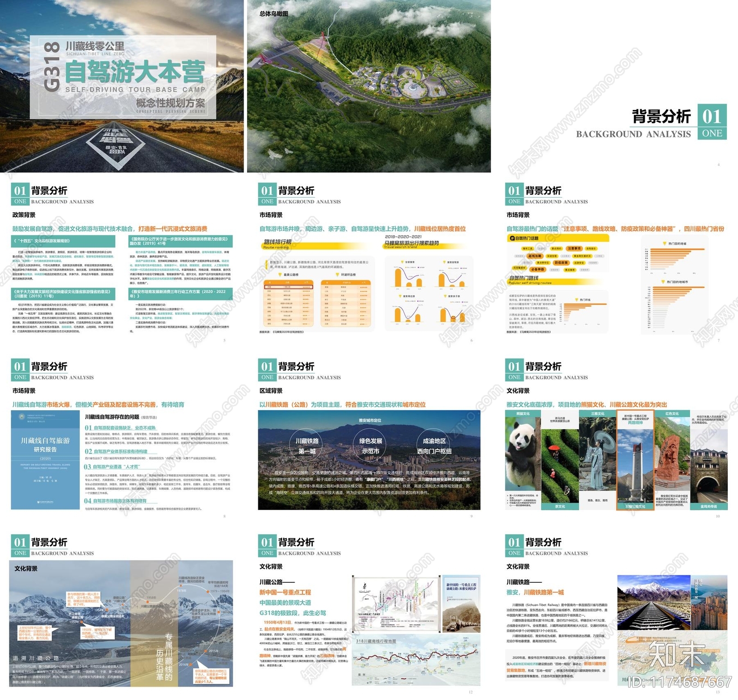Click the 区域背景 heading
Screen dimensions: 738x700
[271, 391]
